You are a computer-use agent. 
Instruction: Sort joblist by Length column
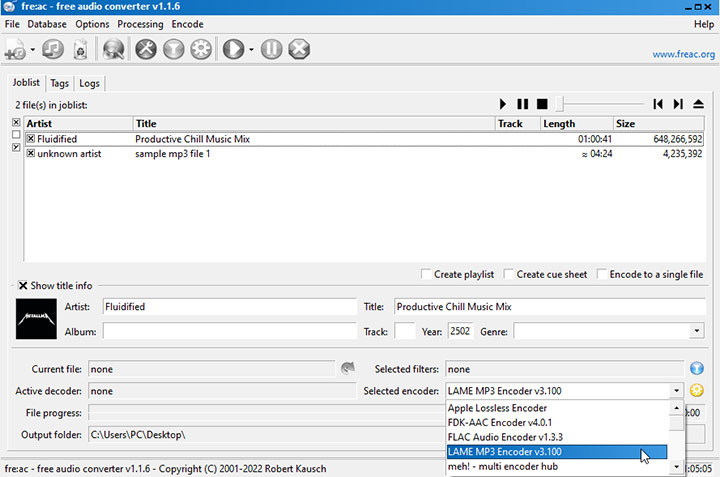[x=577, y=123]
